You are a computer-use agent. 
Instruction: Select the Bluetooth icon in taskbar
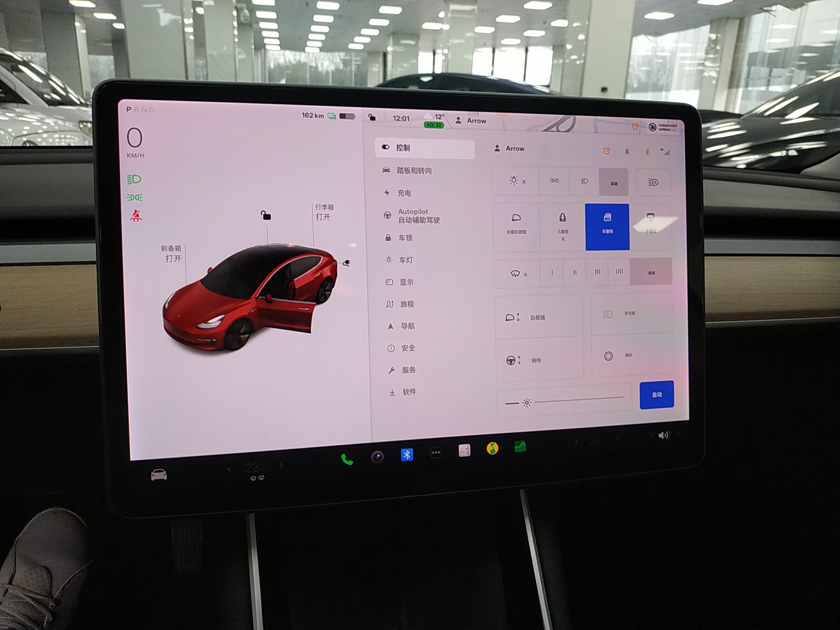407,454
